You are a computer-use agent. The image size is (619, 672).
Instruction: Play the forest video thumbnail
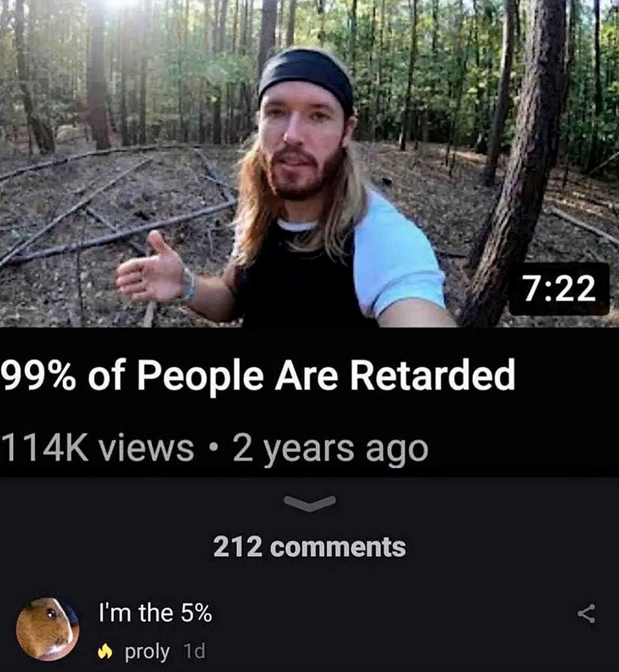[x=309, y=163]
